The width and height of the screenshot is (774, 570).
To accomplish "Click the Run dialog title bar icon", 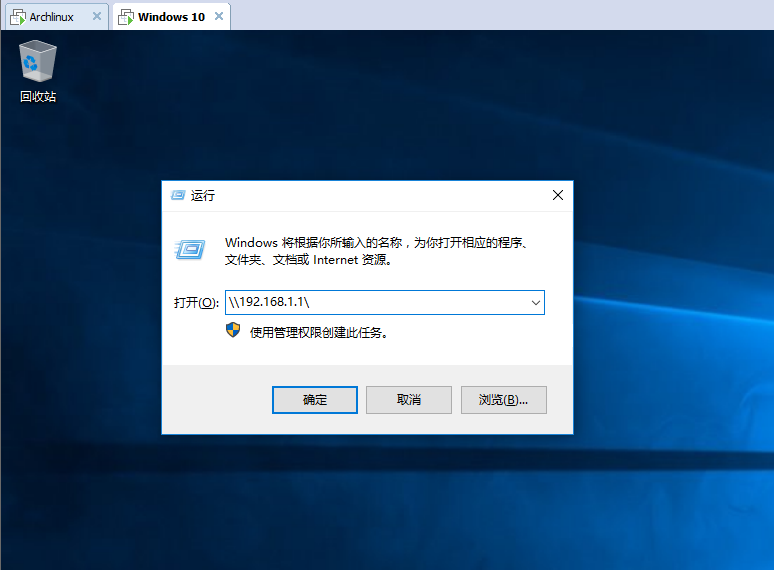I will (178, 195).
